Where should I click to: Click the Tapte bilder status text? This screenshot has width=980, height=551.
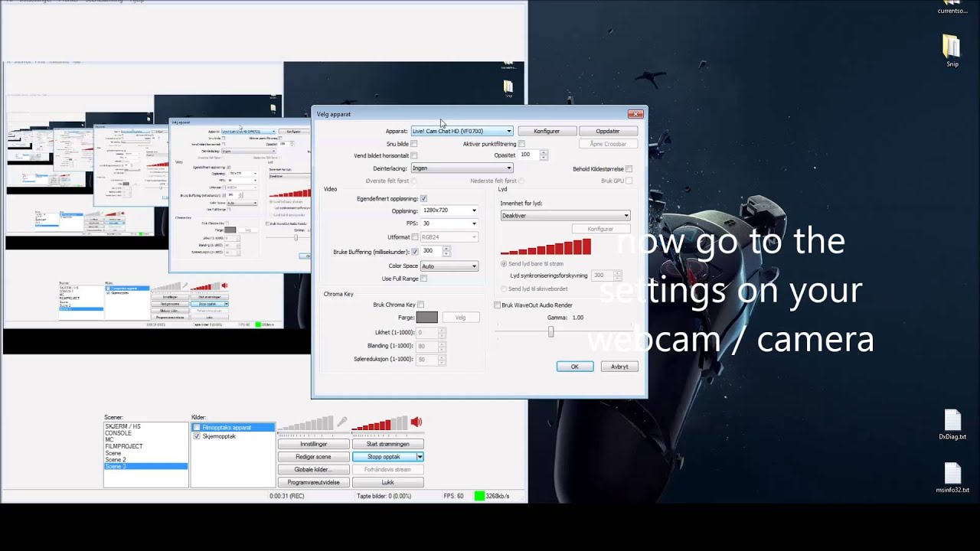[x=384, y=496]
